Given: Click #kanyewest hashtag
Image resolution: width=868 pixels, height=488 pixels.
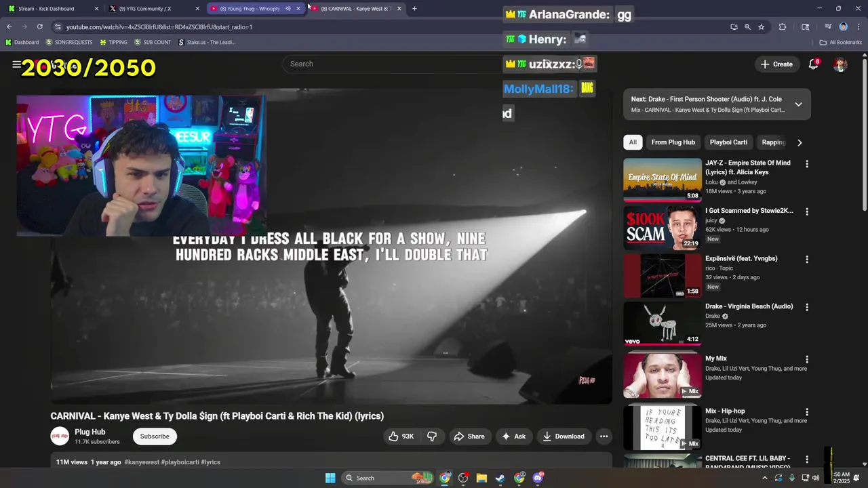Looking at the screenshot, I should 142,462.
